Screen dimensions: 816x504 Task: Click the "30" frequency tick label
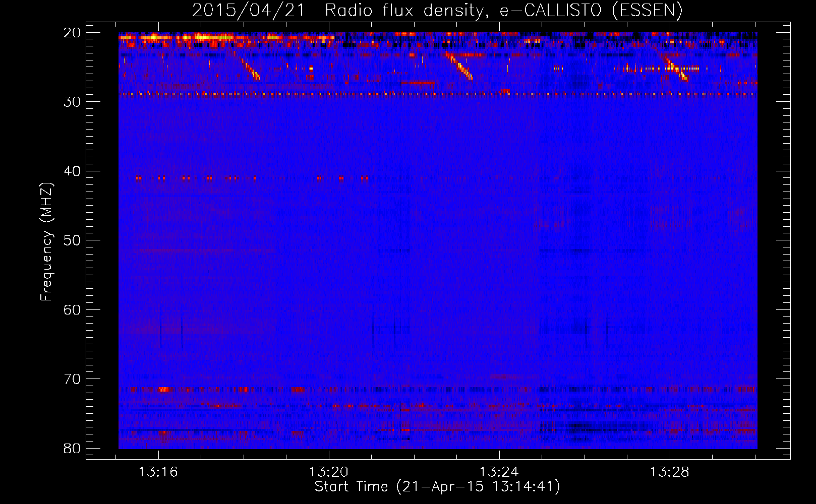tap(73, 102)
